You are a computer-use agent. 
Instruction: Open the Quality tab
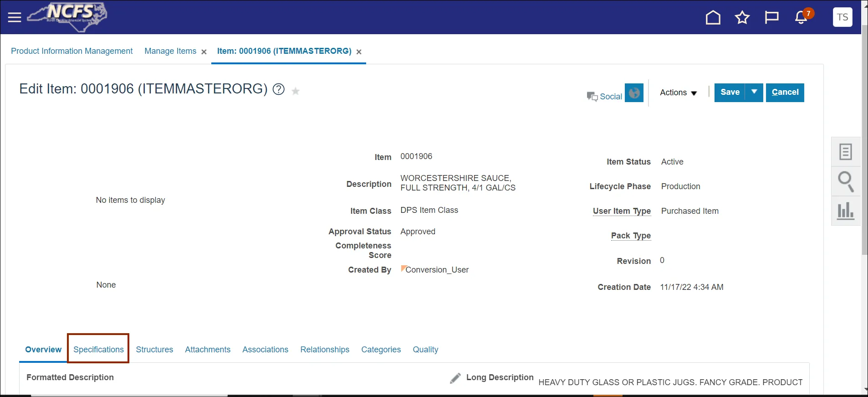coord(425,350)
